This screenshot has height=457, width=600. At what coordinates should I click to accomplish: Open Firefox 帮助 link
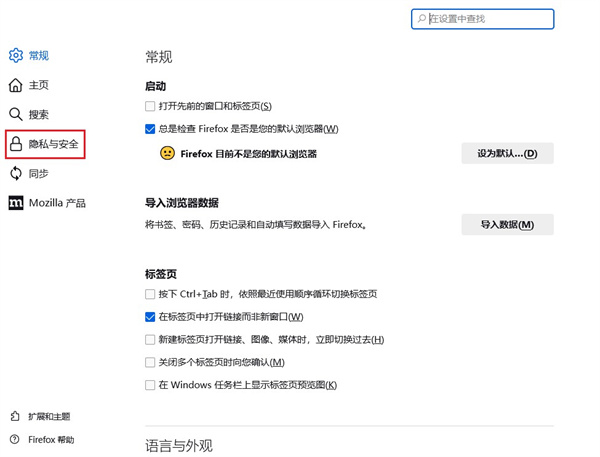tap(42, 439)
